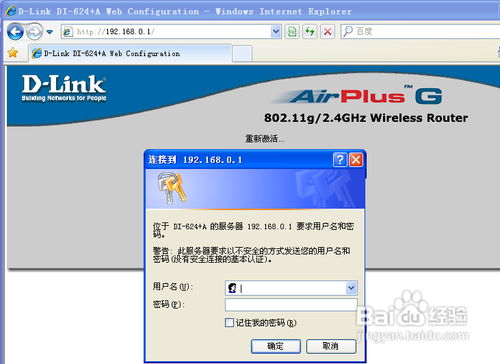Click the page icon in address bar
500x364 pixels.
click(x=68, y=32)
